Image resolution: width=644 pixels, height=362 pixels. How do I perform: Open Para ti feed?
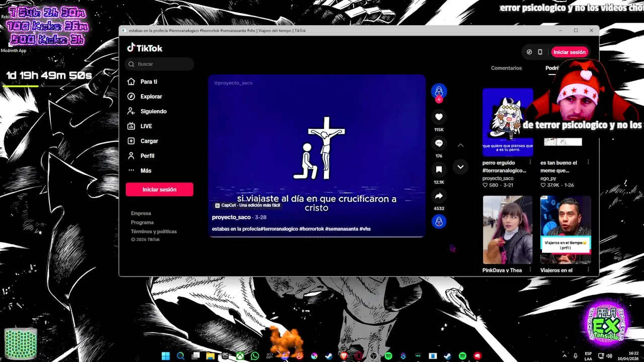click(x=148, y=81)
